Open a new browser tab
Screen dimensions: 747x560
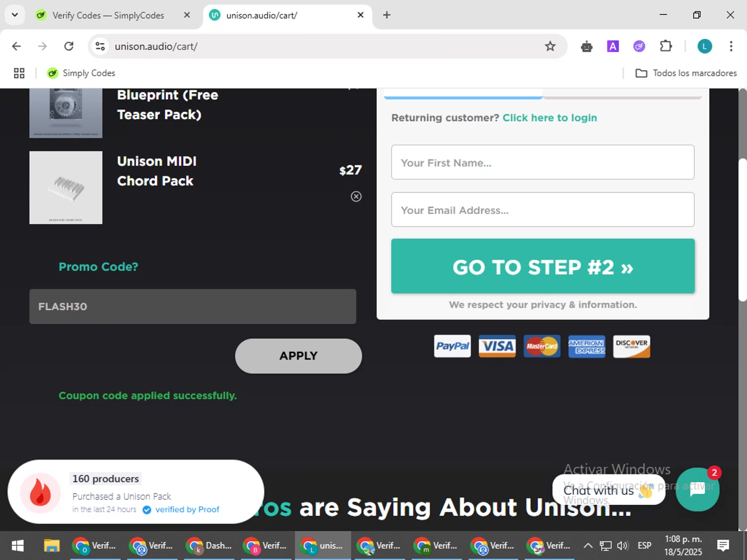click(x=386, y=15)
